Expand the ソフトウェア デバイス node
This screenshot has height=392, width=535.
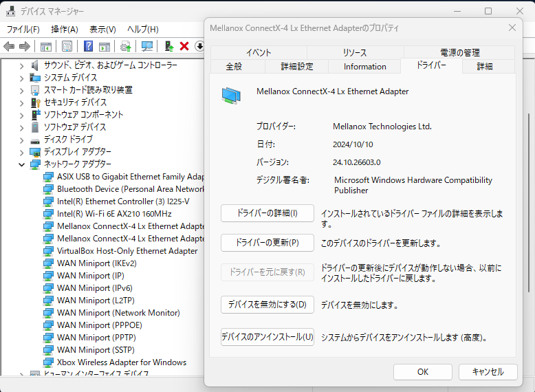click(x=21, y=128)
